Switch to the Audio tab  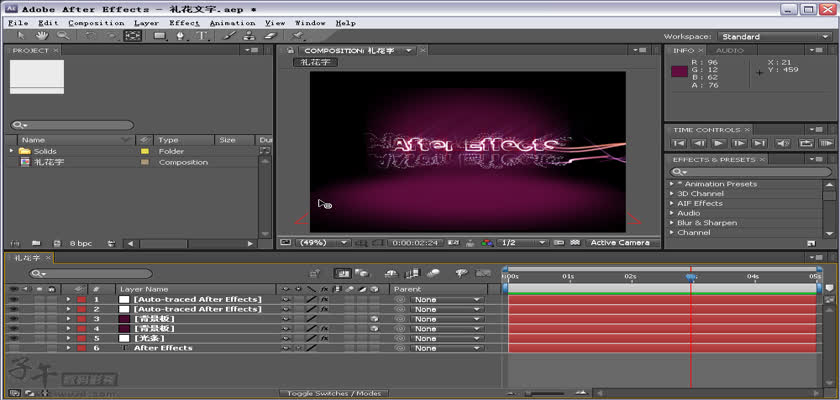point(730,50)
